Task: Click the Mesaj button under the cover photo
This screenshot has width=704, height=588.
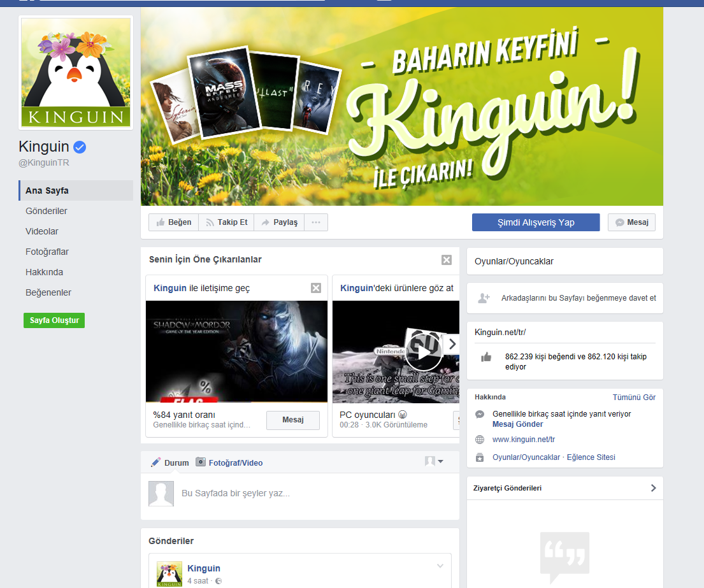Action: pos(631,222)
